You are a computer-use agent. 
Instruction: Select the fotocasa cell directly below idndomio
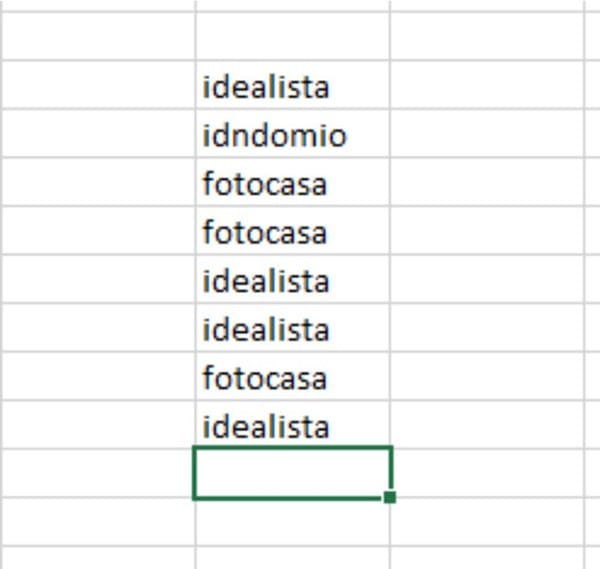pos(292,184)
